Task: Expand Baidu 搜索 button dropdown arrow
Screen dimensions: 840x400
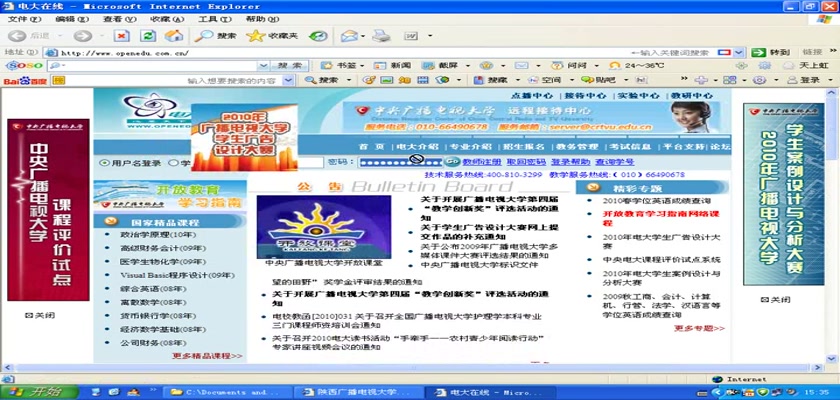Action: click(x=349, y=80)
